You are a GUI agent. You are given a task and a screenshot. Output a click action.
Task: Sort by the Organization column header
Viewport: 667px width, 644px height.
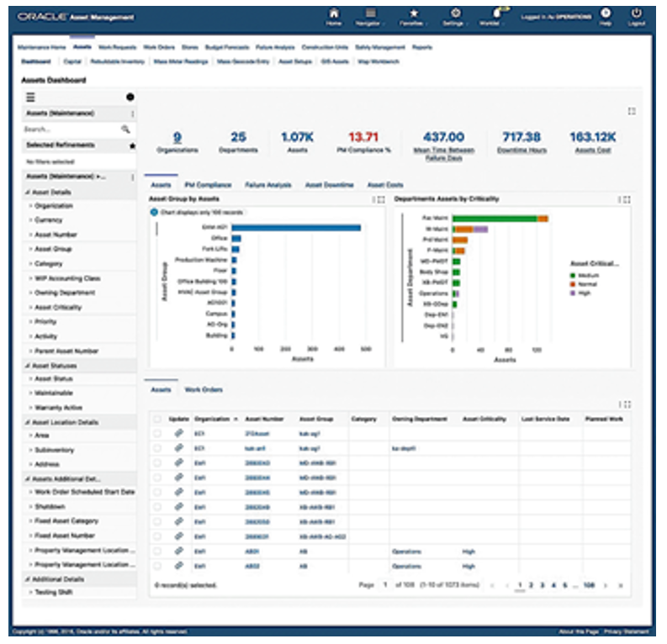point(215,420)
